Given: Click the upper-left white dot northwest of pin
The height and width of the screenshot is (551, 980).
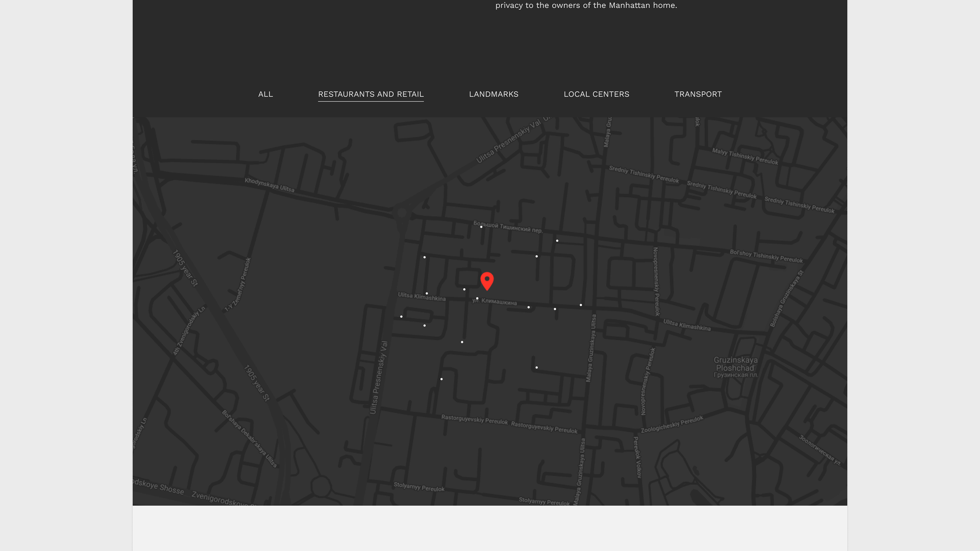Looking at the screenshot, I should pyautogui.click(x=425, y=257).
